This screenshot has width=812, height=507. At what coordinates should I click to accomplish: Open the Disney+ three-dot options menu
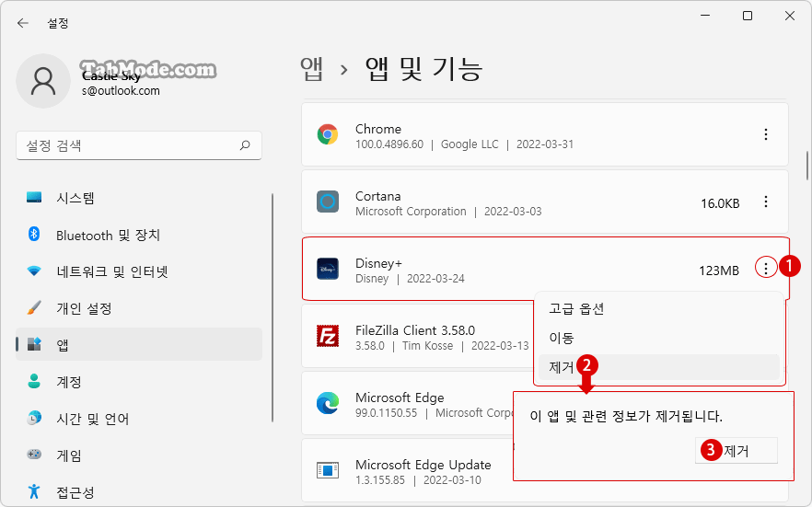pos(766,268)
